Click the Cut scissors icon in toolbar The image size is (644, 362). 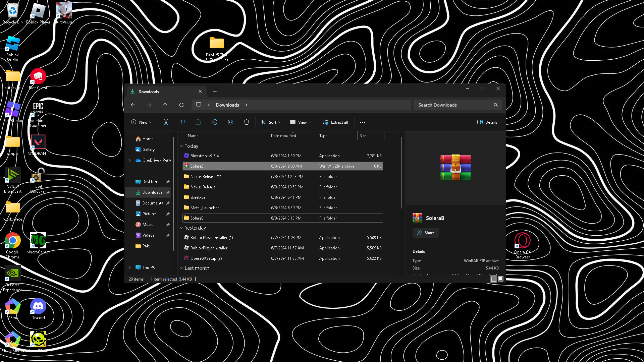click(x=166, y=122)
